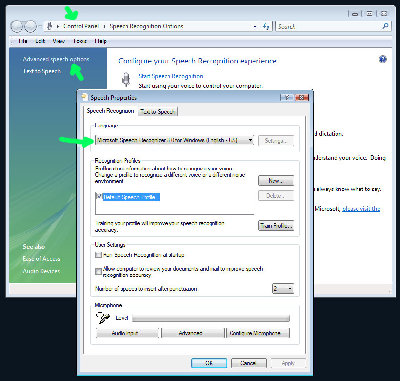Click the Start Speech Recognition link
This screenshot has width=400, height=381.
coord(171,76)
